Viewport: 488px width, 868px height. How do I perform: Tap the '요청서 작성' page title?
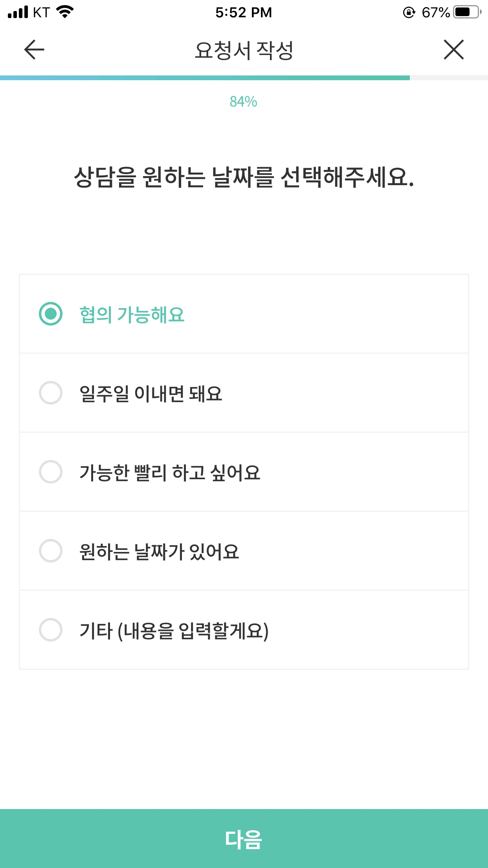pos(244,50)
